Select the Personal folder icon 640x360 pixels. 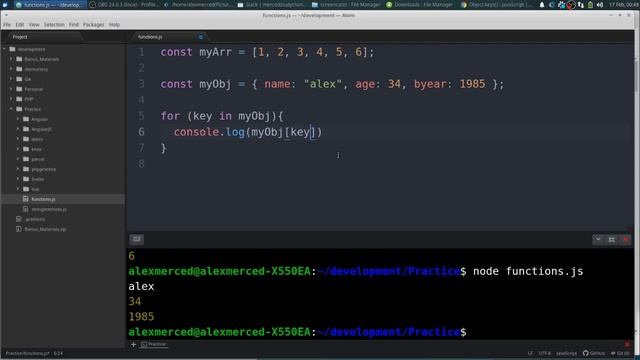pos(19,89)
